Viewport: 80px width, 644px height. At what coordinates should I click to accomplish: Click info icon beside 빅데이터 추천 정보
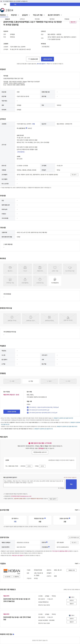13,634
